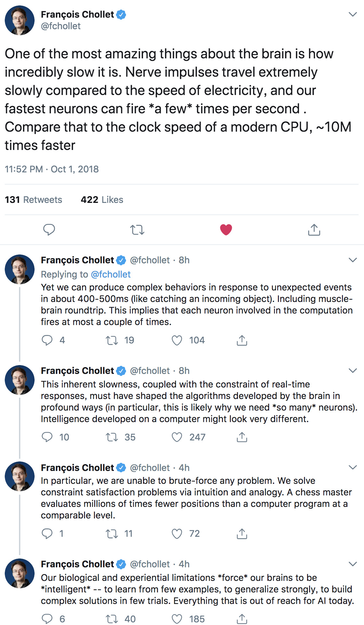Unlike the main tweet with red heart
364x625 pixels.
point(226,230)
